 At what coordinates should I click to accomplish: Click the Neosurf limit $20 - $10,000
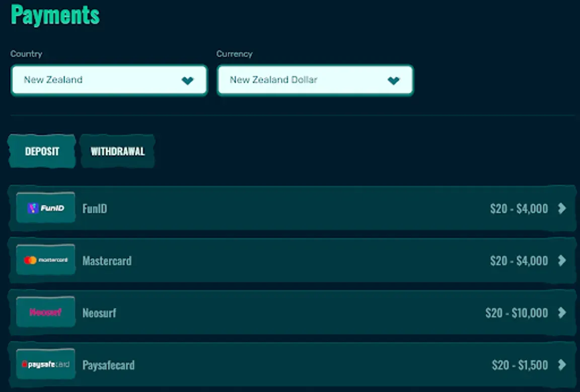point(517,313)
